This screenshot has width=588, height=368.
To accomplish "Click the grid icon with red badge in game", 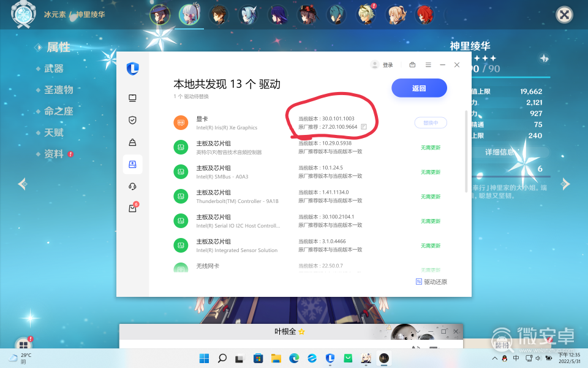I will [24, 344].
